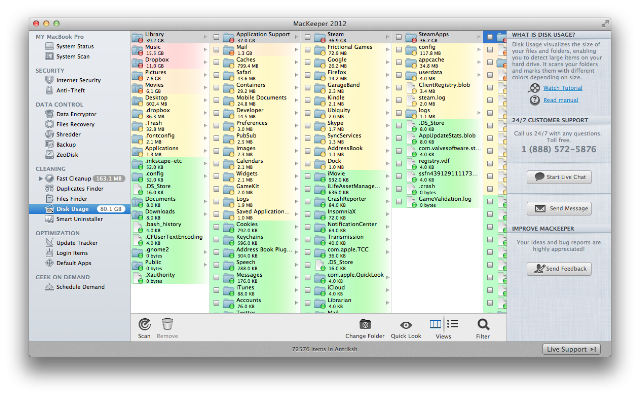Expand the Caches folder arrow
Viewport: 640px width, 397px height.
(296, 62)
